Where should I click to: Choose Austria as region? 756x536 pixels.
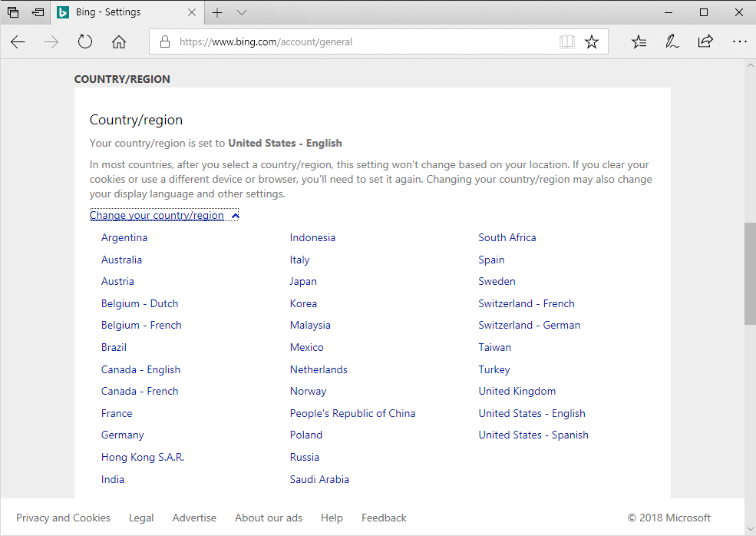pyautogui.click(x=117, y=281)
